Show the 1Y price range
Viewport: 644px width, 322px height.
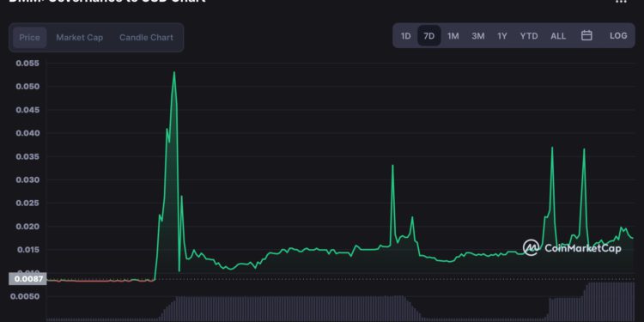tap(502, 36)
